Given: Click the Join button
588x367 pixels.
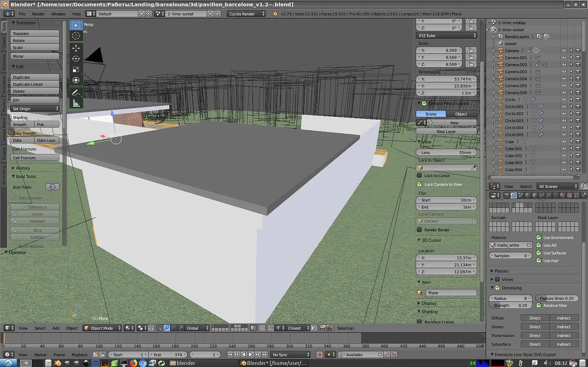Looking at the screenshot, I should pos(35,100).
